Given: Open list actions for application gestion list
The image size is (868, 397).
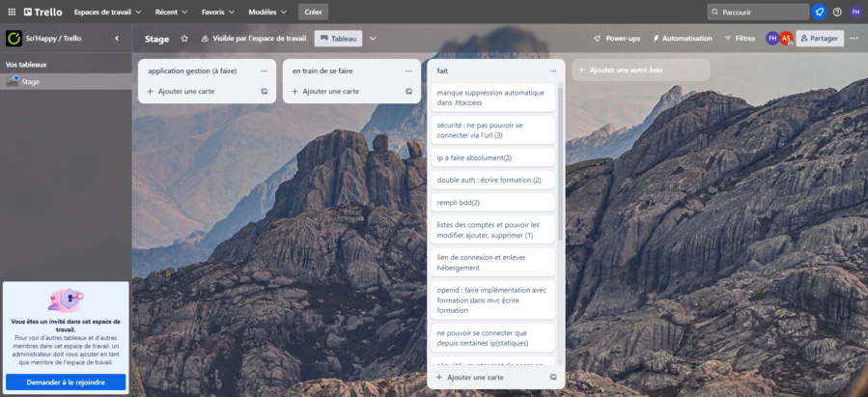Looking at the screenshot, I should pyautogui.click(x=264, y=71).
